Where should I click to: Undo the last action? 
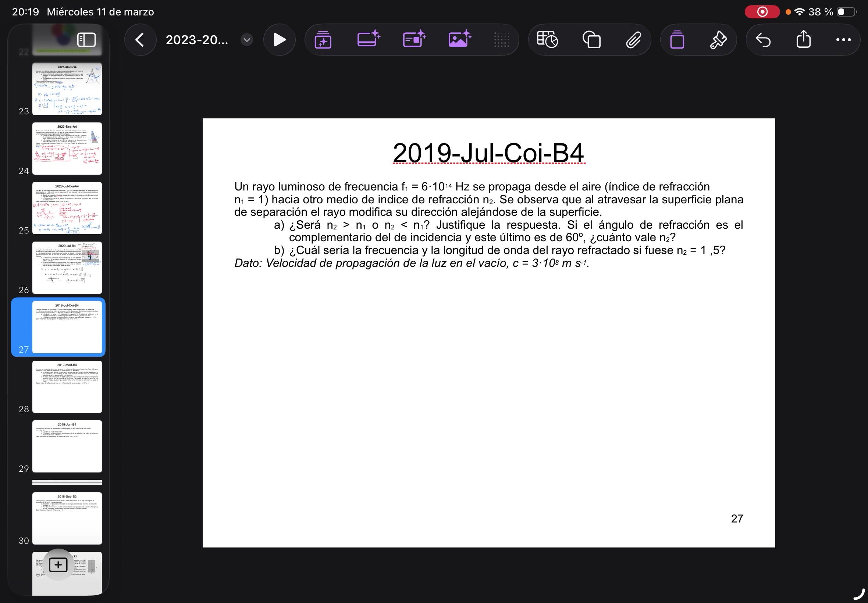(763, 40)
